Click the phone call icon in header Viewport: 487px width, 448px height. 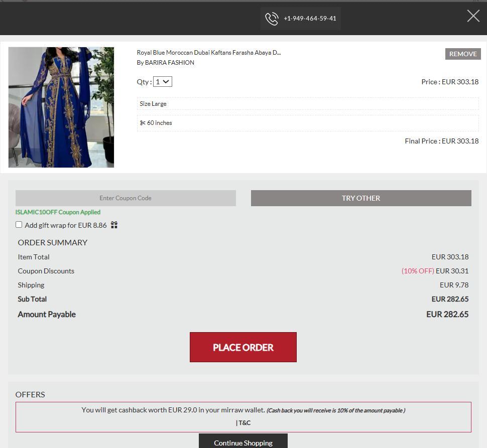tap(272, 19)
